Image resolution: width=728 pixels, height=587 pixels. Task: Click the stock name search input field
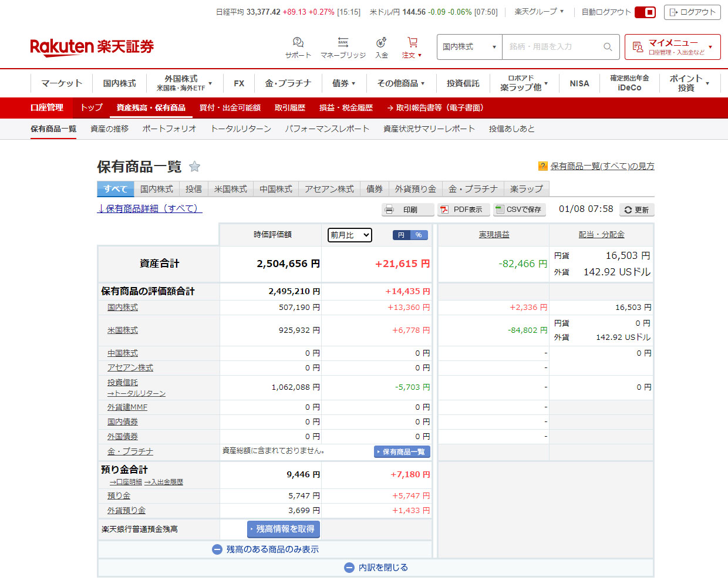point(552,47)
